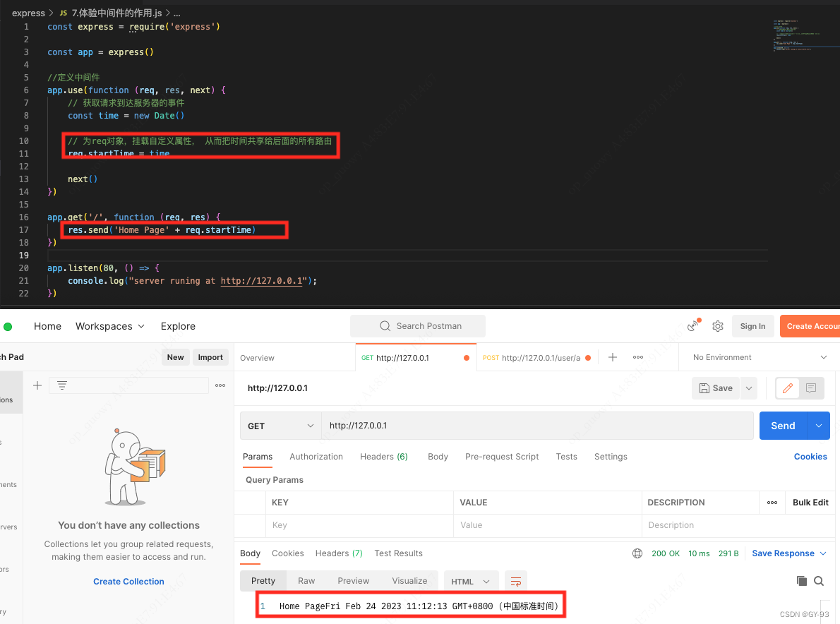Switch to response Cookies tab
Viewport: 840px width, 624px height.
288,553
